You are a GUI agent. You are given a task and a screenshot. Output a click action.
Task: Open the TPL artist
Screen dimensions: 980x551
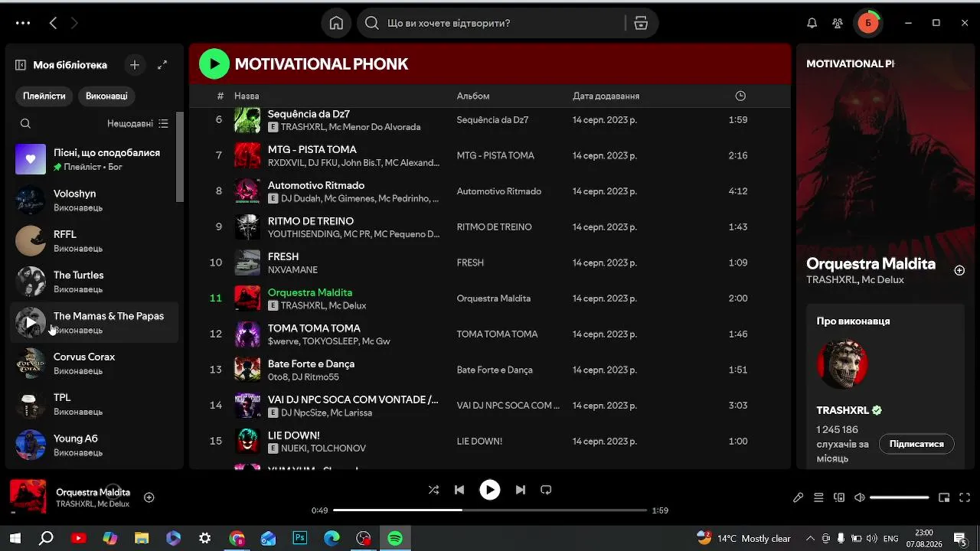(93, 404)
